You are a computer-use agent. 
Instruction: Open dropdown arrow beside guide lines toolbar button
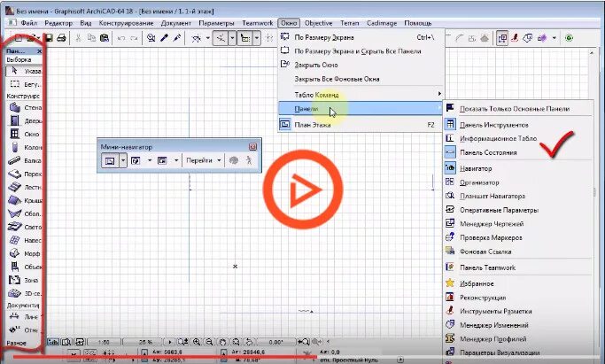[233, 38]
